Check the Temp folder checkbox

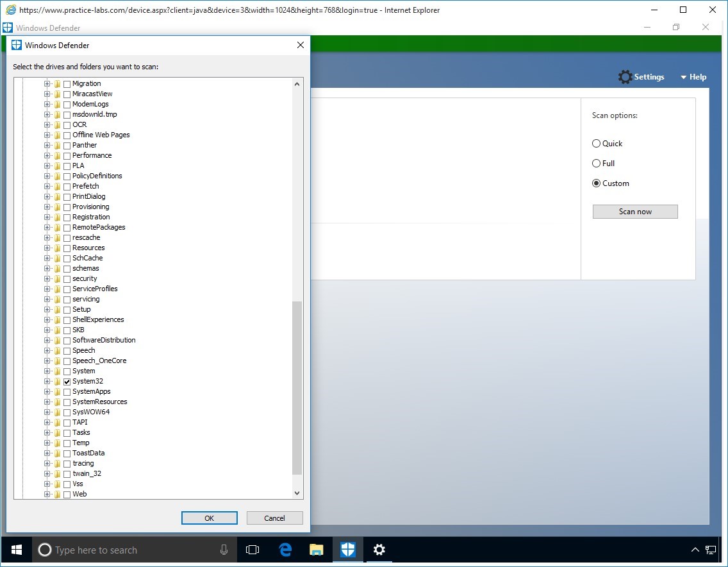(67, 443)
